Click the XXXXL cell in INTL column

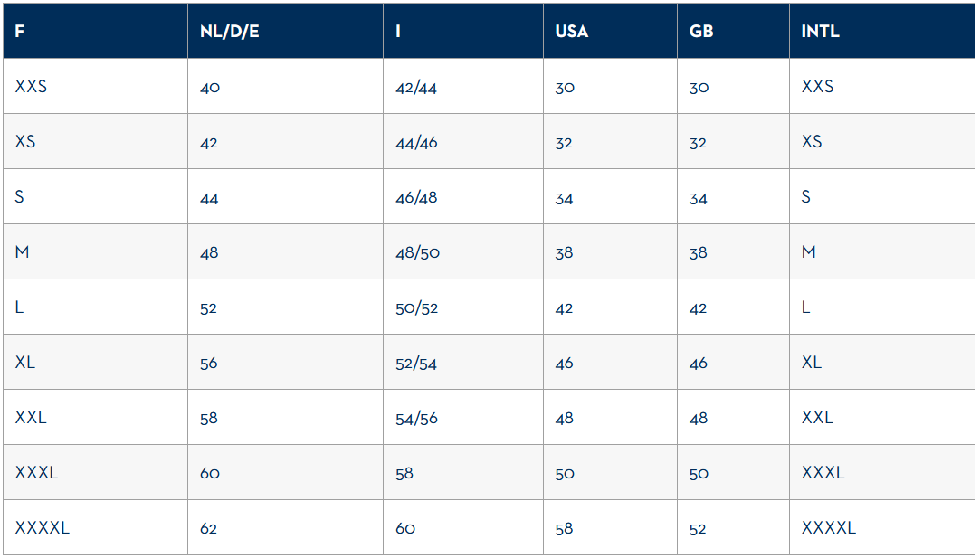(x=882, y=526)
